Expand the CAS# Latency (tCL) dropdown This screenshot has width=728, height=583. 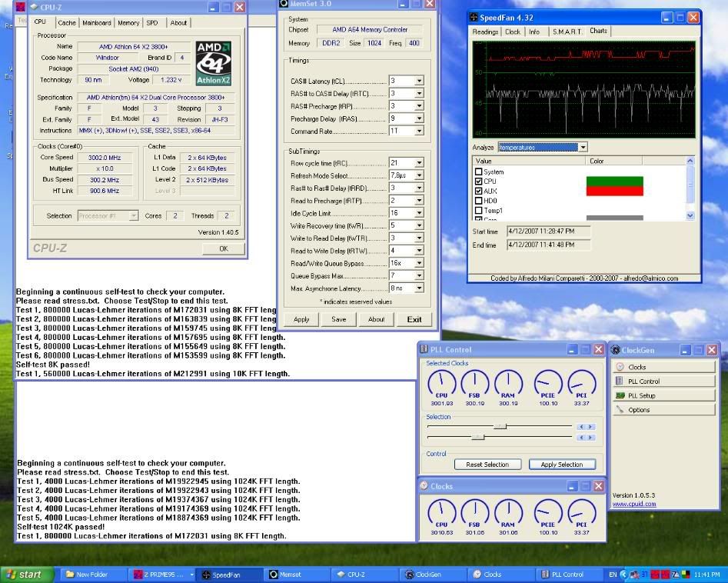[x=419, y=81]
